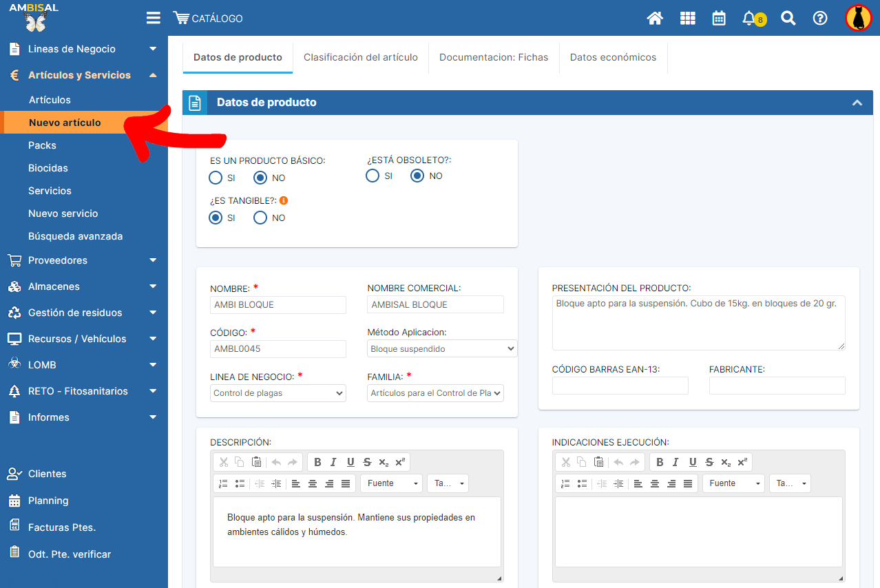Select NO for ¿Es tangible?
Screen dimensions: 880x588
(260, 218)
